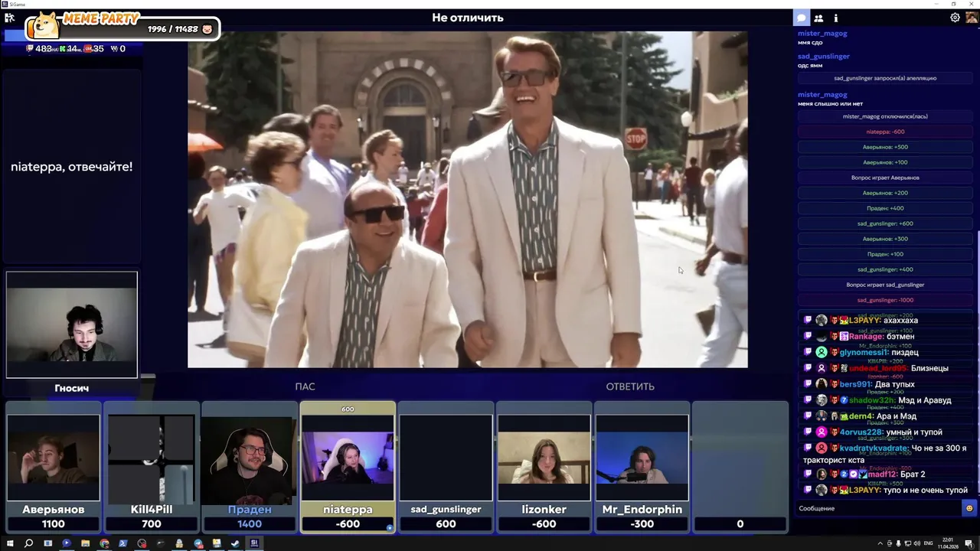The width and height of the screenshot is (980, 551).
Task: Focus the Сообщение chat input field
Action: (x=878, y=508)
